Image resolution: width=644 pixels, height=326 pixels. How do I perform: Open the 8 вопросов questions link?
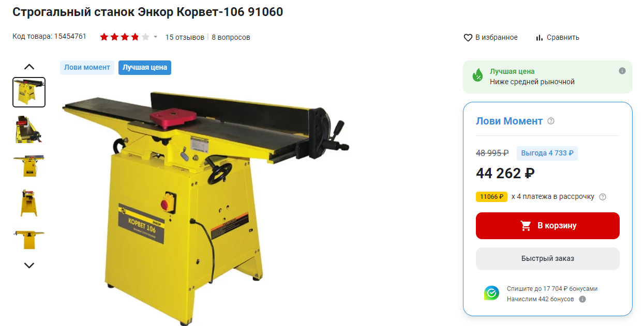231,37
